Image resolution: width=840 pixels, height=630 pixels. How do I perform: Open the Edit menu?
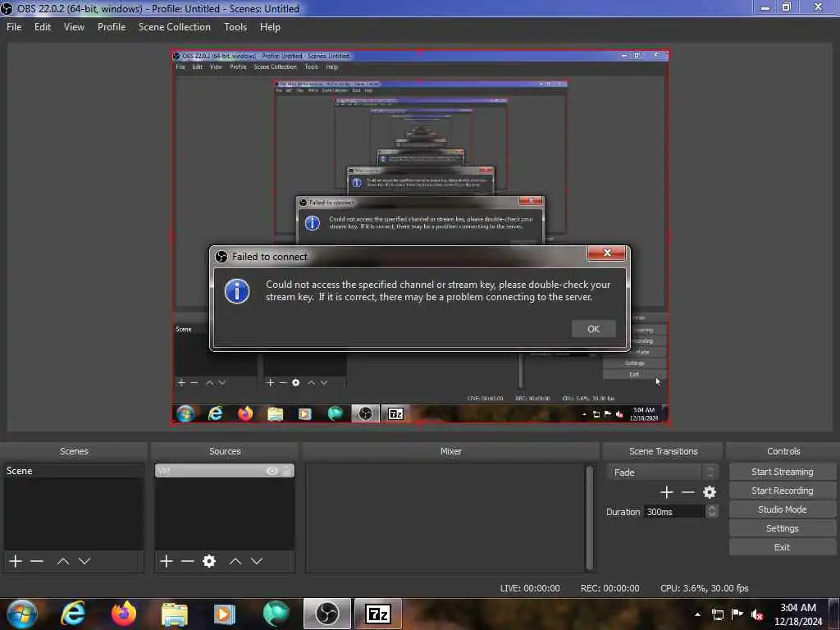coord(43,27)
